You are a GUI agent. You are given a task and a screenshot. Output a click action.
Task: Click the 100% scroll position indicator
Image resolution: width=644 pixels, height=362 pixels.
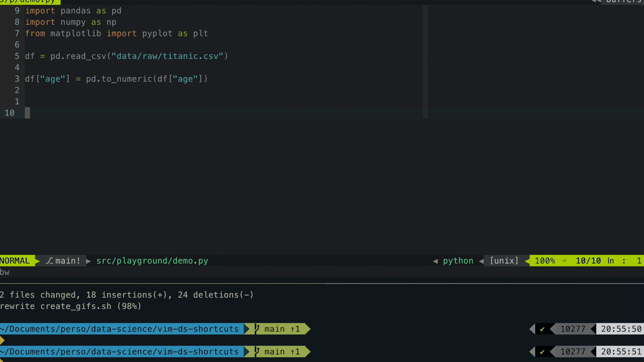click(545, 261)
